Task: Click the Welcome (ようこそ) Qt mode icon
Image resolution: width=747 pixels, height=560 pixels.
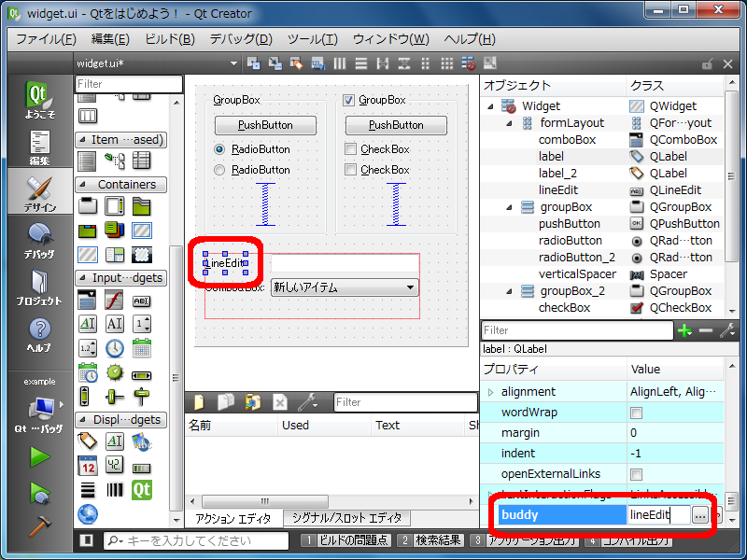Action: point(39,99)
